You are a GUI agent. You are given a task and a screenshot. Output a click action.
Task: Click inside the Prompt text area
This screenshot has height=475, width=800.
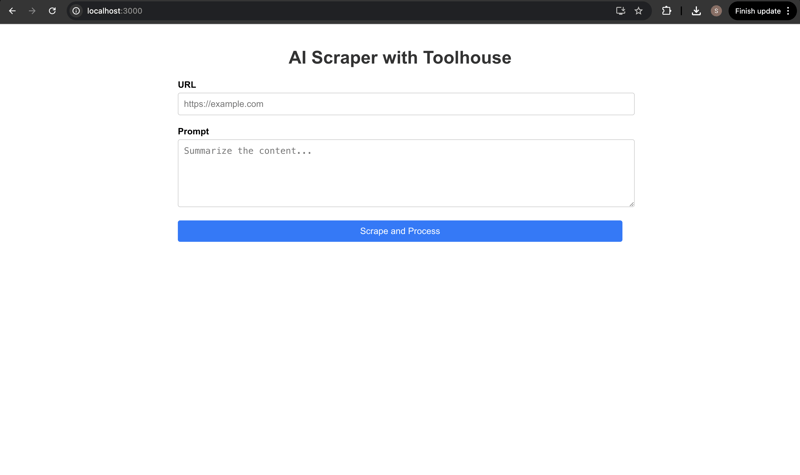click(x=405, y=173)
